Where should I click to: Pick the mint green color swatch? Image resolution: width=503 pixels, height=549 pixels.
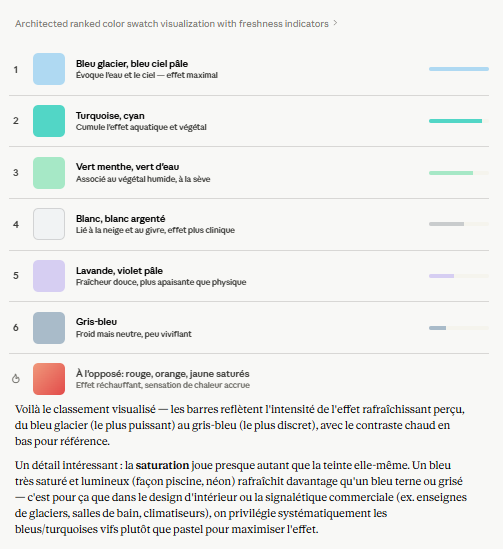tap(49, 173)
